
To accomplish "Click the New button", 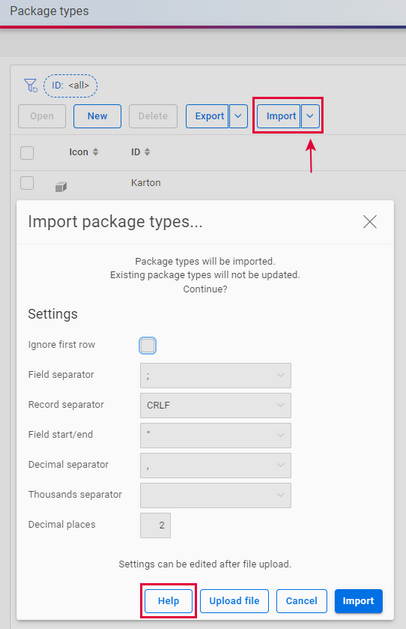I will pos(97,116).
